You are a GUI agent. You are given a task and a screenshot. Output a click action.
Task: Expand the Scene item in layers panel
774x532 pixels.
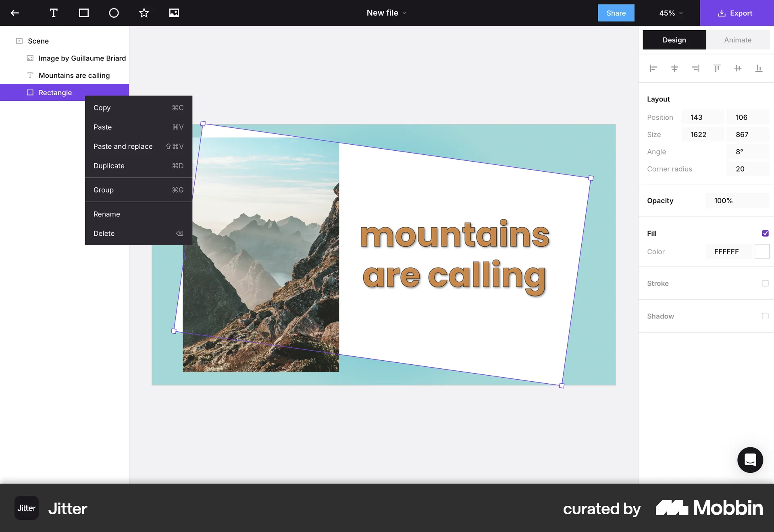[19, 41]
